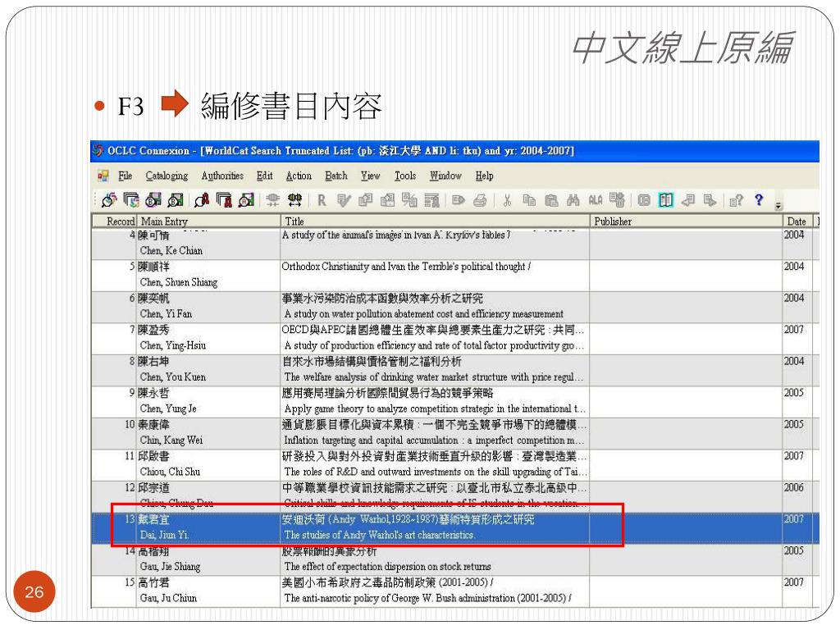Click the Cut scissors icon
Viewport: 840px width, 630px height.
click(507, 200)
